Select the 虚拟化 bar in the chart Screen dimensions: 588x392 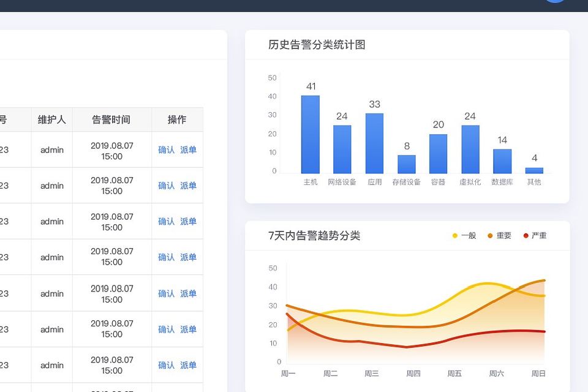coord(470,149)
